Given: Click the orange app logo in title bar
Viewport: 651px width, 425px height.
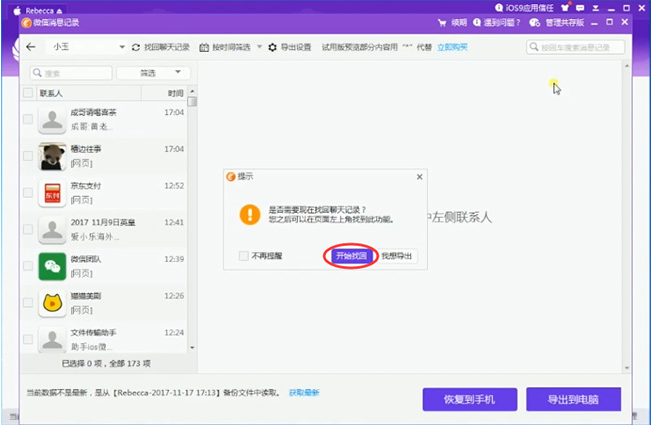Looking at the screenshot, I should tap(27, 23).
